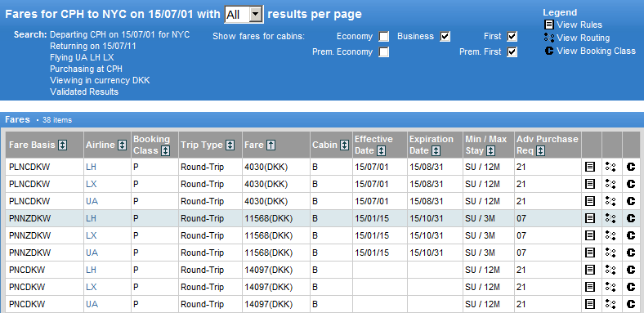This screenshot has height=313, width=644.
Task: Open LH airline link in PNNZDKW row
Action: 92,218
